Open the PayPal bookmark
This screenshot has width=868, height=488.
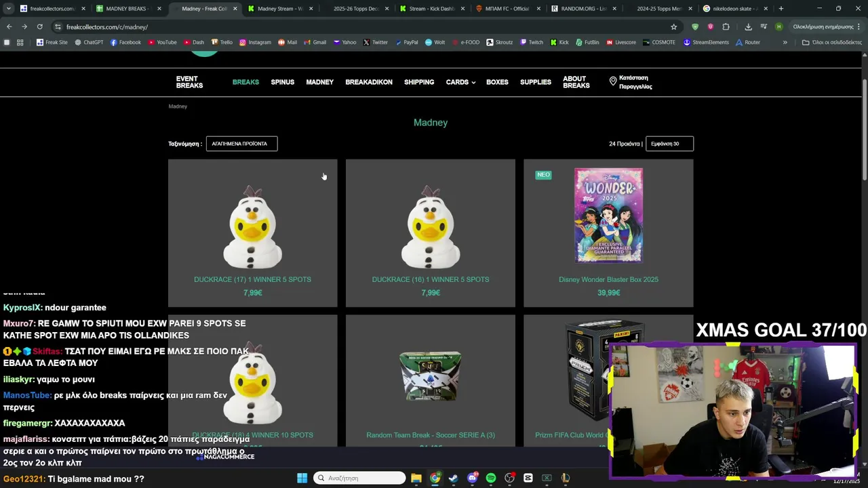406,42
